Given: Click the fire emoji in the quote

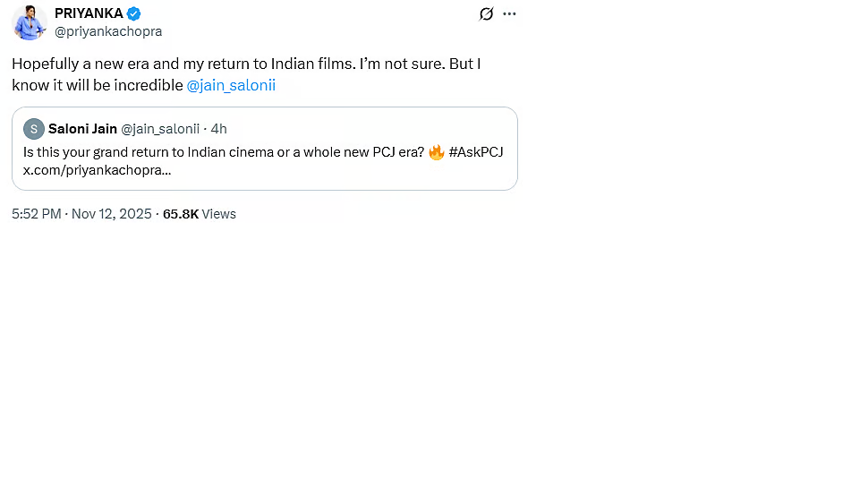Looking at the screenshot, I should (x=437, y=152).
